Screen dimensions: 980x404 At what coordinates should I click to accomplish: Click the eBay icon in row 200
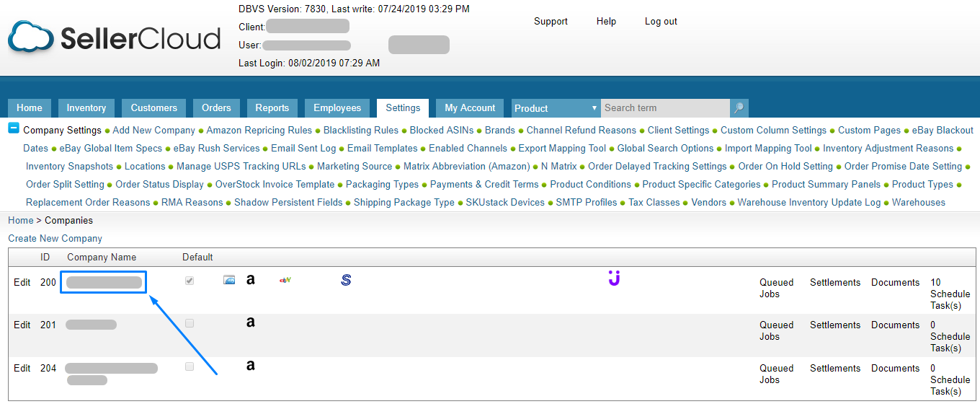[x=285, y=280]
